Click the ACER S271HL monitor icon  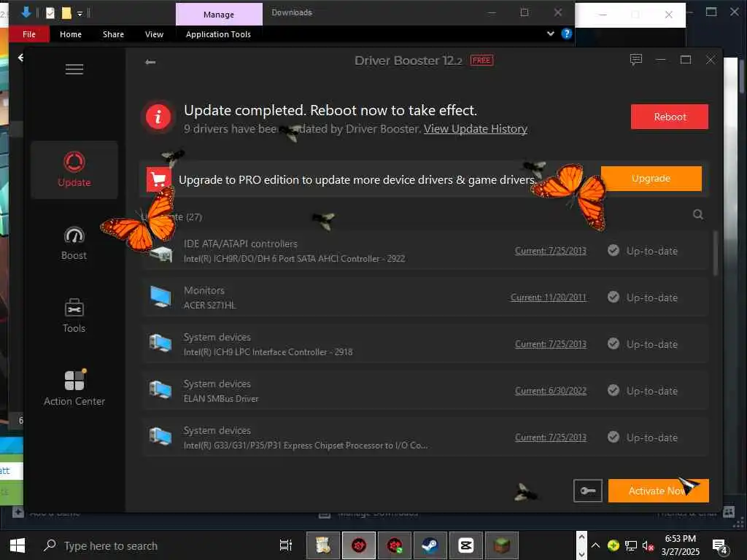pos(160,297)
